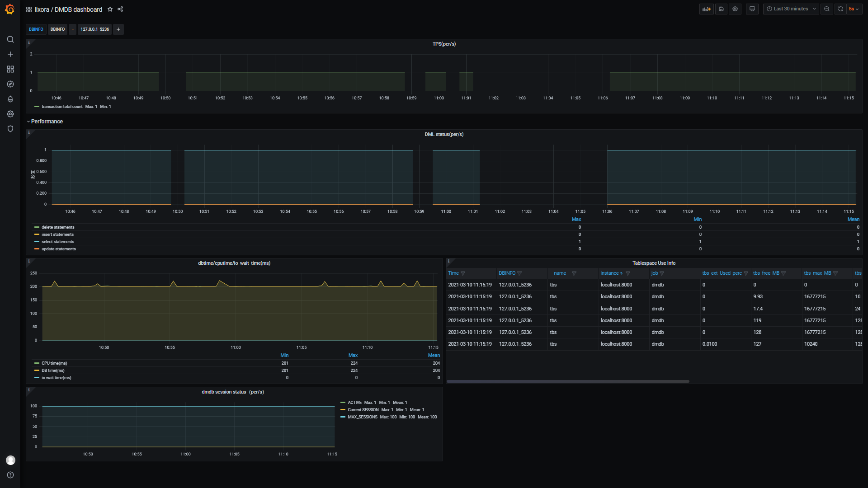Sort by the Mean column header in DML legend
This screenshot has width=868, height=488.
tap(853, 220)
